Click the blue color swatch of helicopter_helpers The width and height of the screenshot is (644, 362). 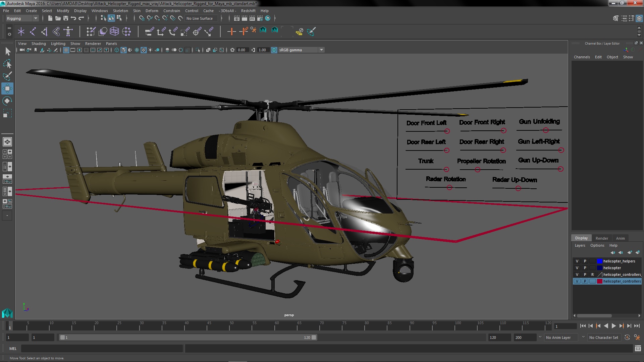click(599, 261)
